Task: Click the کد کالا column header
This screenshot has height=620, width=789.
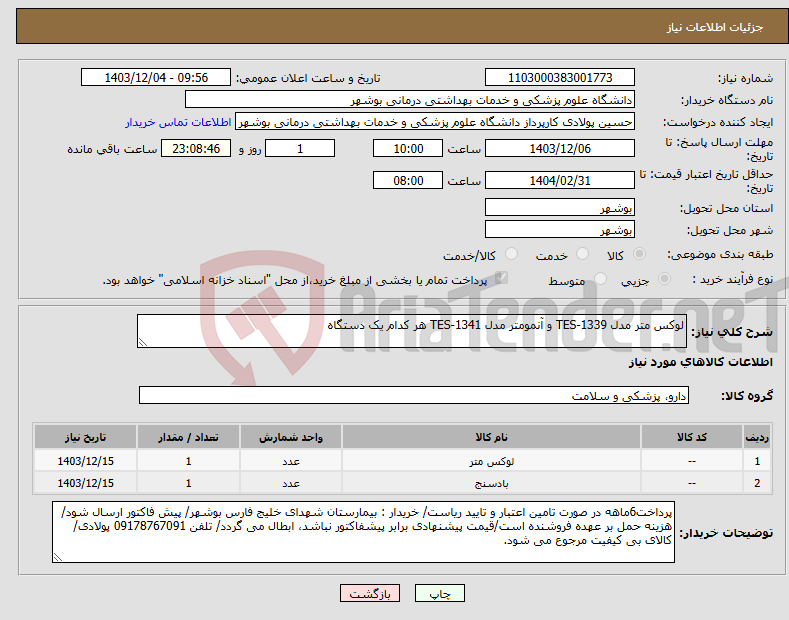Action: (692, 437)
